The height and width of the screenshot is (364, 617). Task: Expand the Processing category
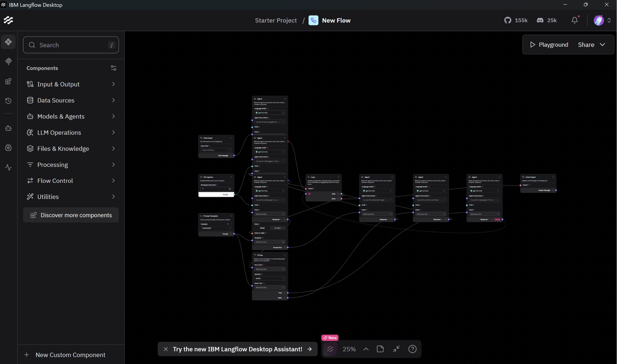(x=71, y=165)
